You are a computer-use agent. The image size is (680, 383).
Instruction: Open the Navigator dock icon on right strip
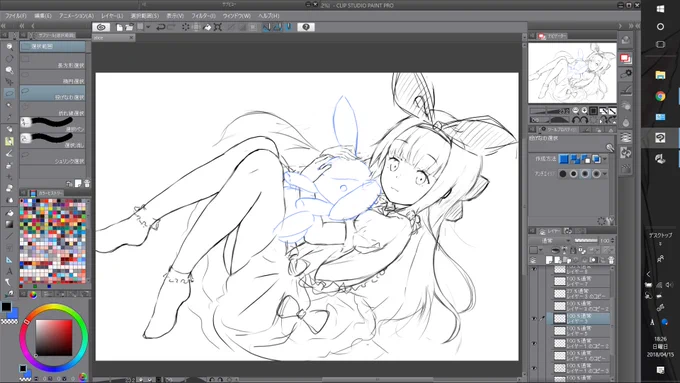point(625,58)
